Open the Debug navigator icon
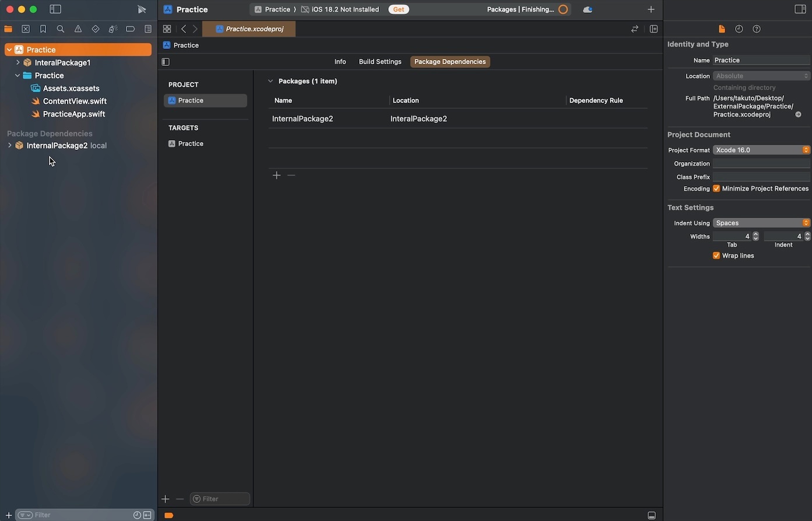The height and width of the screenshot is (521, 812). 113,29
